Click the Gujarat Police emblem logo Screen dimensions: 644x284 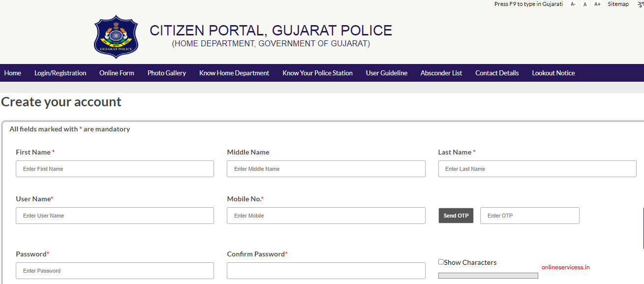pos(116,36)
